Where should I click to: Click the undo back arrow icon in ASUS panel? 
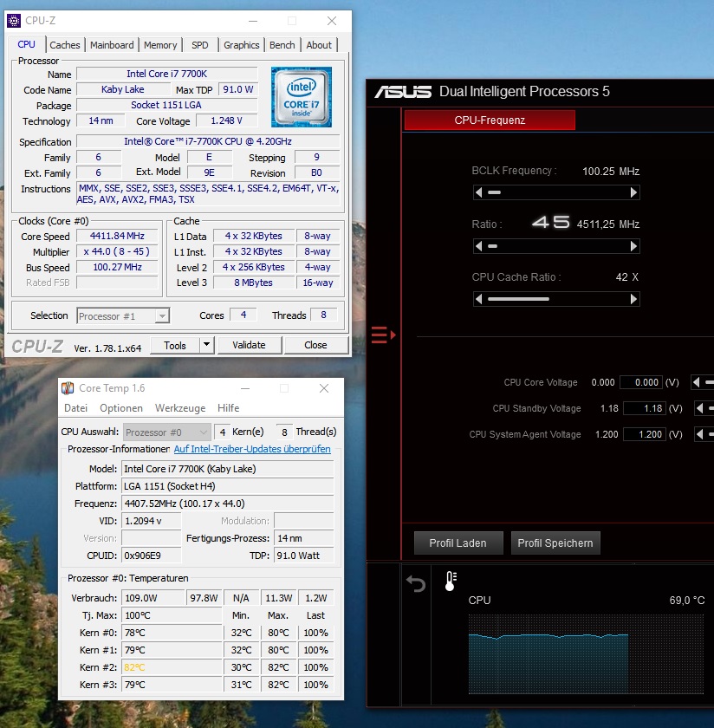(x=416, y=583)
